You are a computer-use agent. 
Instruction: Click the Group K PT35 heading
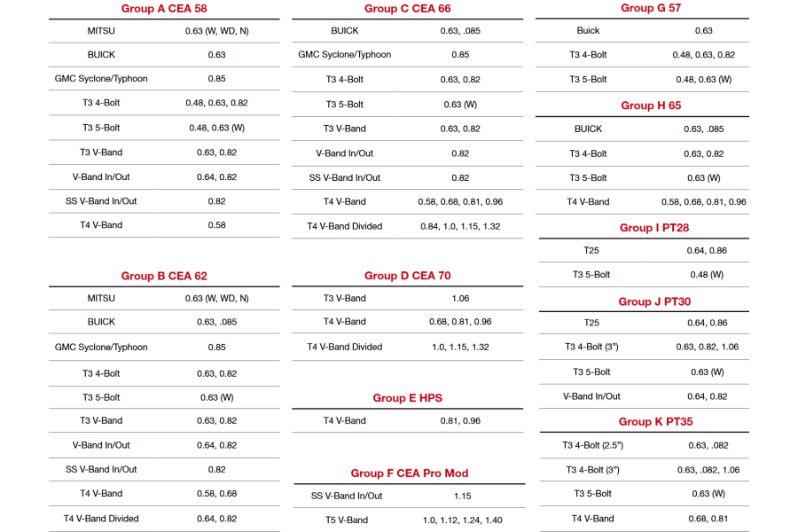[x=655, y=421]
